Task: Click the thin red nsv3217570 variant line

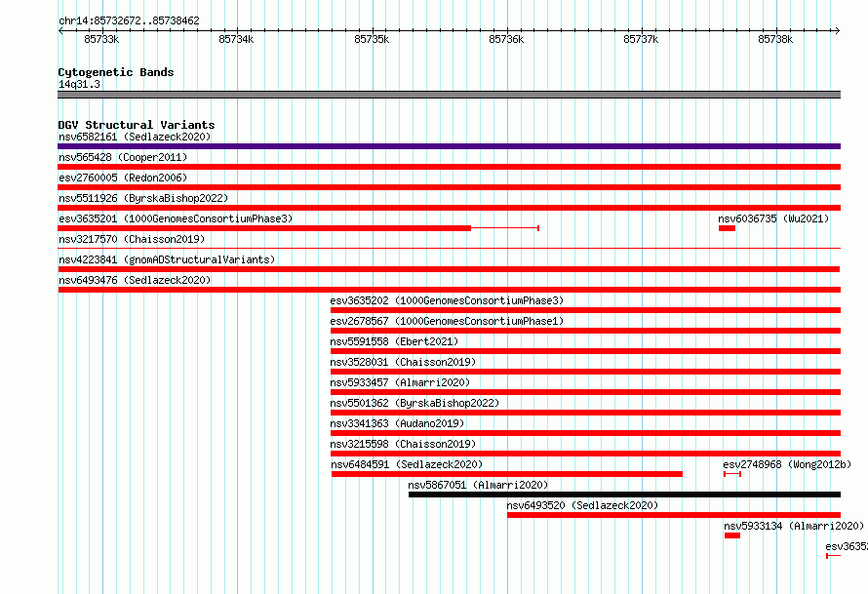Action: pos(449,249)
